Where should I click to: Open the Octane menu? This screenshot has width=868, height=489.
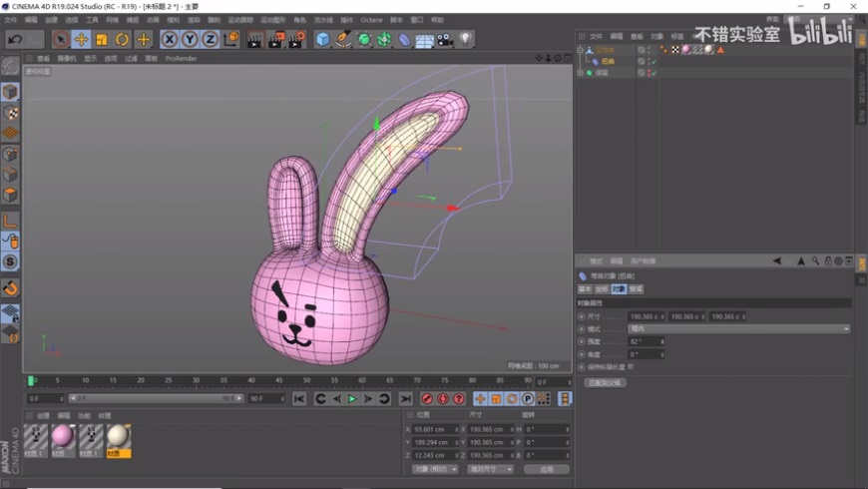[371, 20]
